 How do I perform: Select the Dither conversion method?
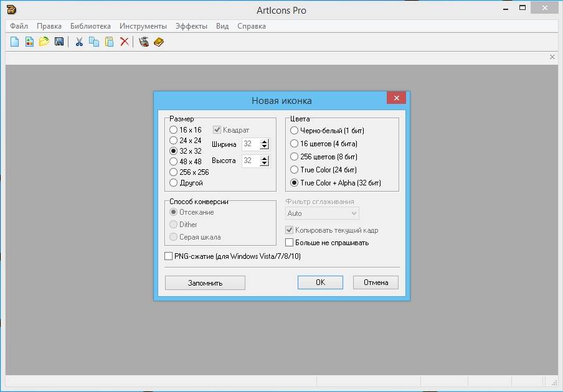coord(184,225)
